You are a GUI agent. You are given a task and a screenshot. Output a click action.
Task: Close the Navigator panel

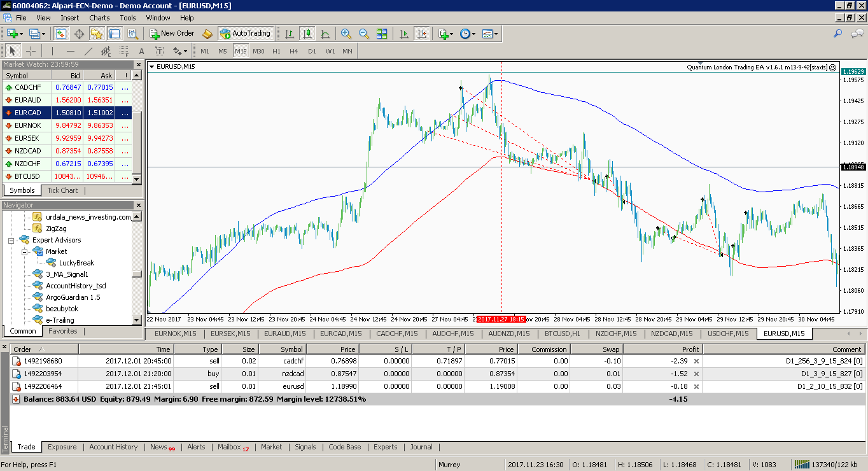(139, 205)
